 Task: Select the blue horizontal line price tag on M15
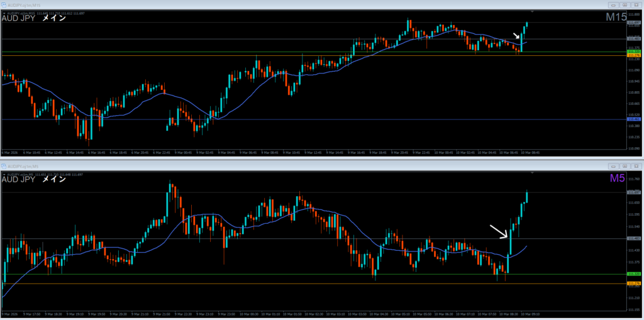coord(634,119)
